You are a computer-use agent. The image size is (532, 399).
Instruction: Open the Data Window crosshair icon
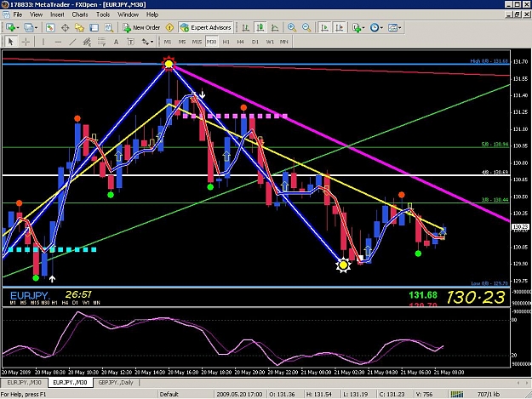[x=65, y=27]
